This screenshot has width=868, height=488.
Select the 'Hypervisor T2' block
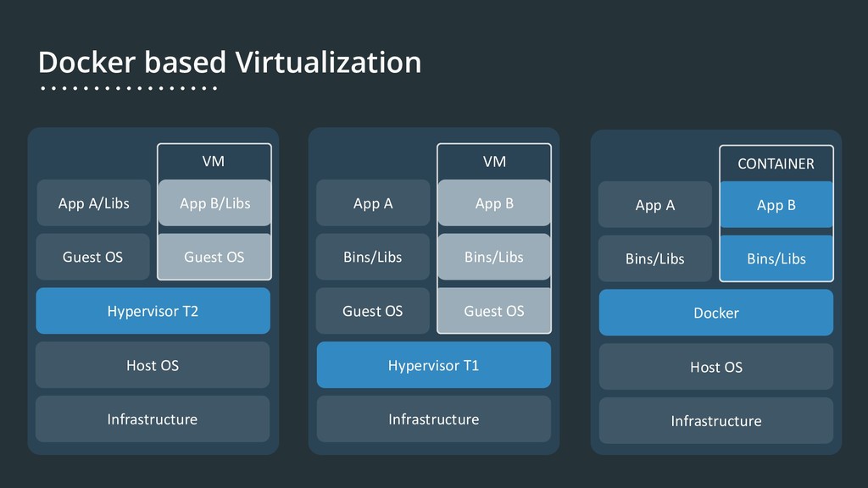click(x=153, y=311)
